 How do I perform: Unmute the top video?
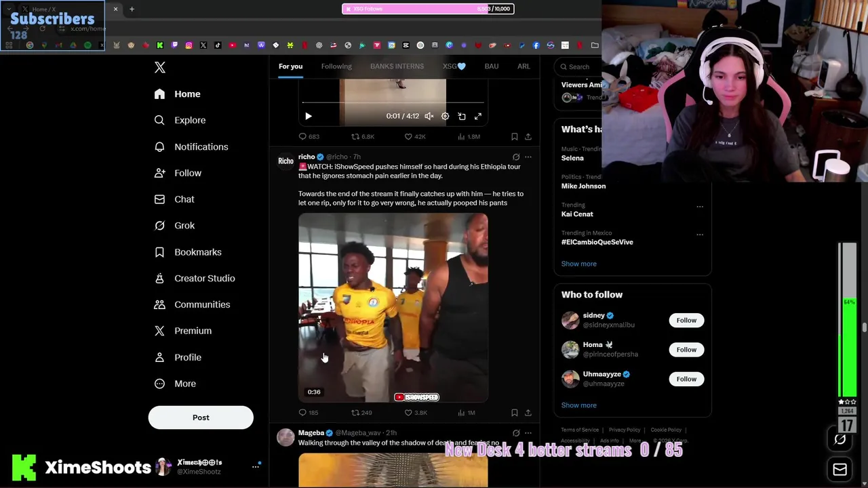(x=429, y=116)
